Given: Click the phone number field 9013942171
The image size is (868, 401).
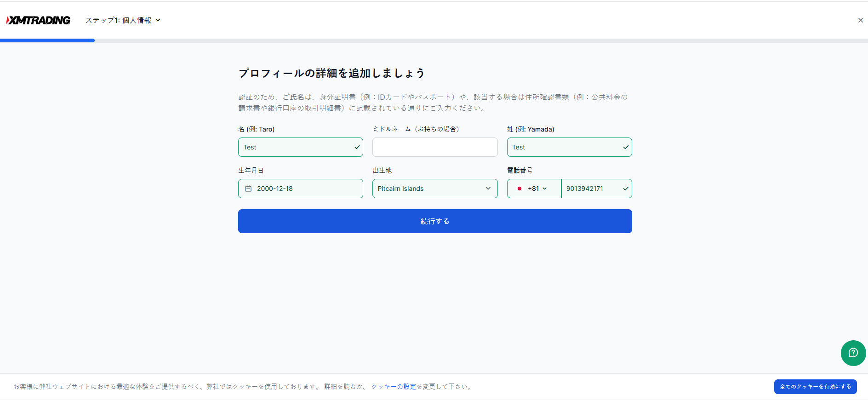Looking at the screenshot, I should tap(596, 189).
